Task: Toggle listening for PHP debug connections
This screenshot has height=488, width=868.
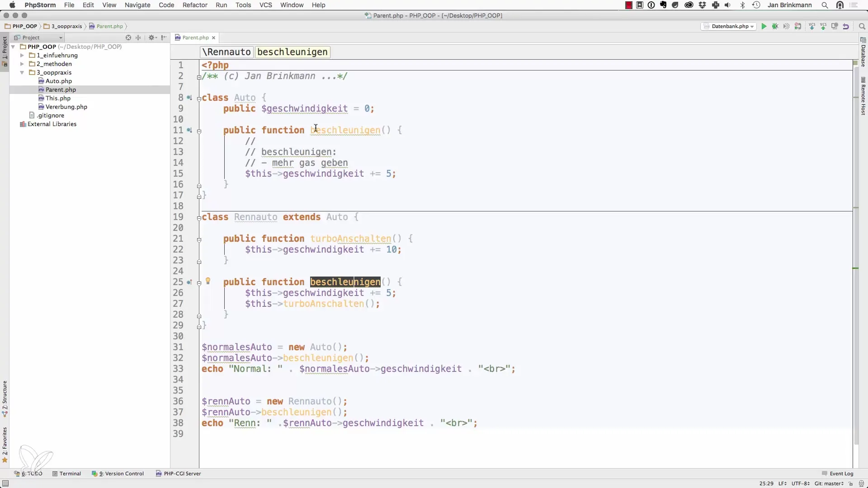Action: [798, 26]
